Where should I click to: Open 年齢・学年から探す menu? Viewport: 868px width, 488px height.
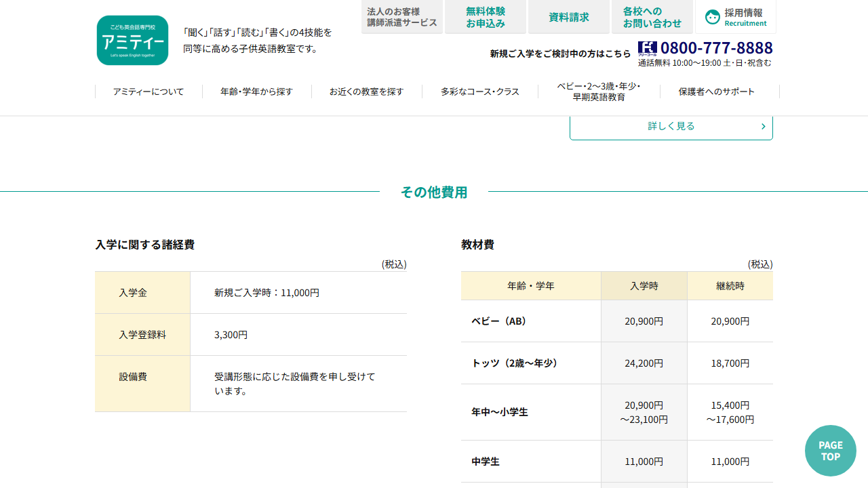(x=256, y=91)
